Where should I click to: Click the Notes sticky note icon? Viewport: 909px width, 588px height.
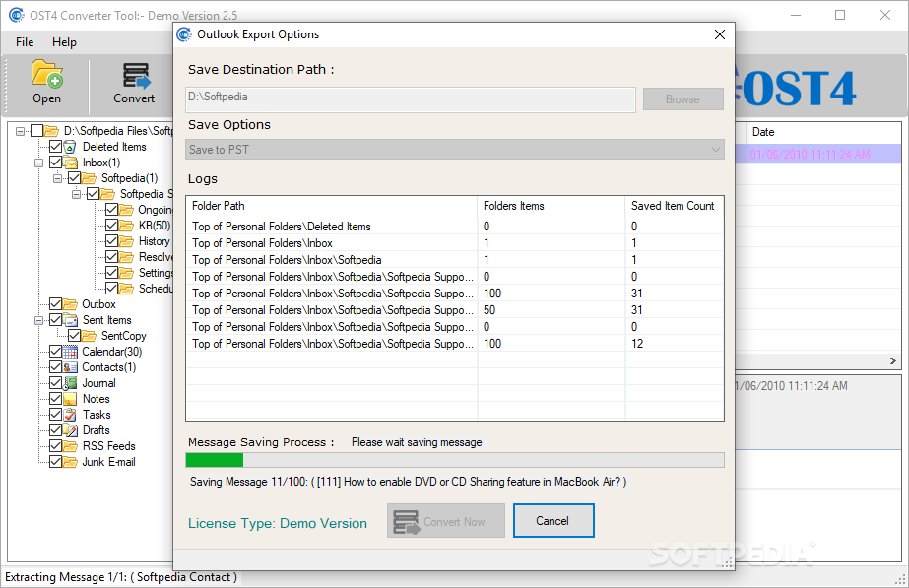[x=70, y=399]
